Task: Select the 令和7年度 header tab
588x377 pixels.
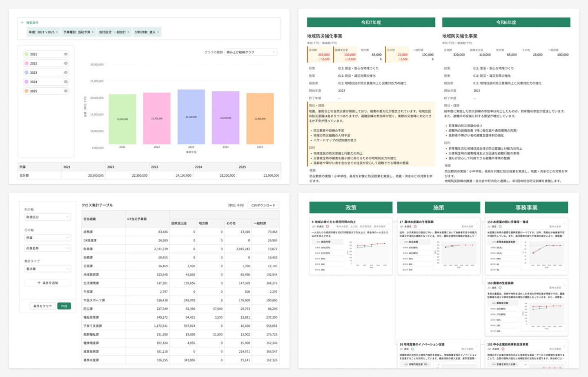Action: click(371, 22)
